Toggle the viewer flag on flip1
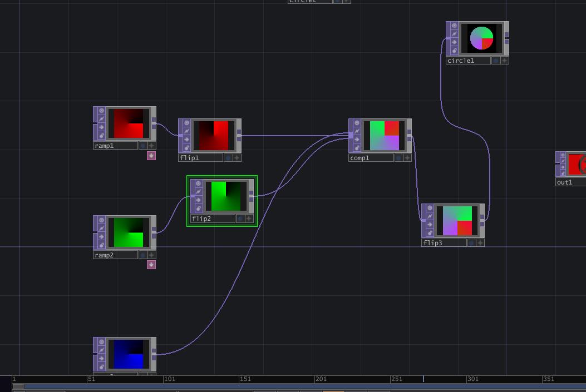The height and width of the screenshot is (392, 586). pyautogui.click(x=186, y=123)
